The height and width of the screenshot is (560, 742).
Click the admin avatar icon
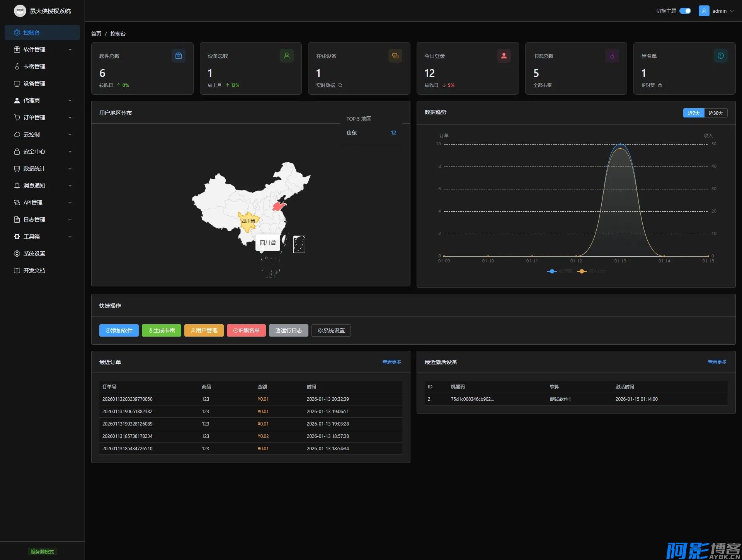coord(704,11)
